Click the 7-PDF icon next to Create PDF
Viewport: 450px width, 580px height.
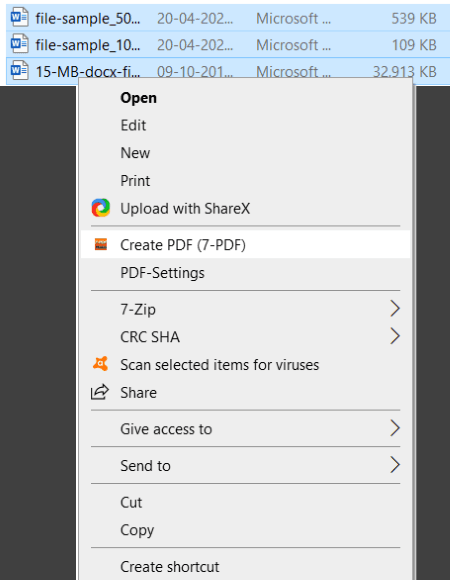coord(101,245)
